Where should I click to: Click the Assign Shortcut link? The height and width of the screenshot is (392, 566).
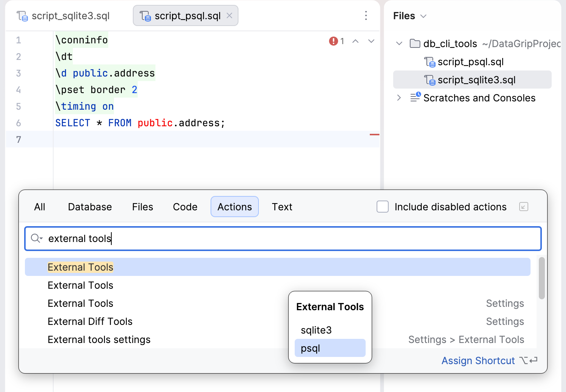478,361
